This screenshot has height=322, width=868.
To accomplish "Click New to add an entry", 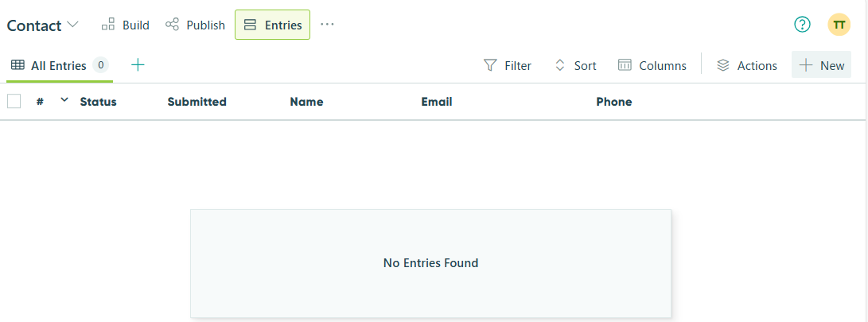I will [821, 65].
